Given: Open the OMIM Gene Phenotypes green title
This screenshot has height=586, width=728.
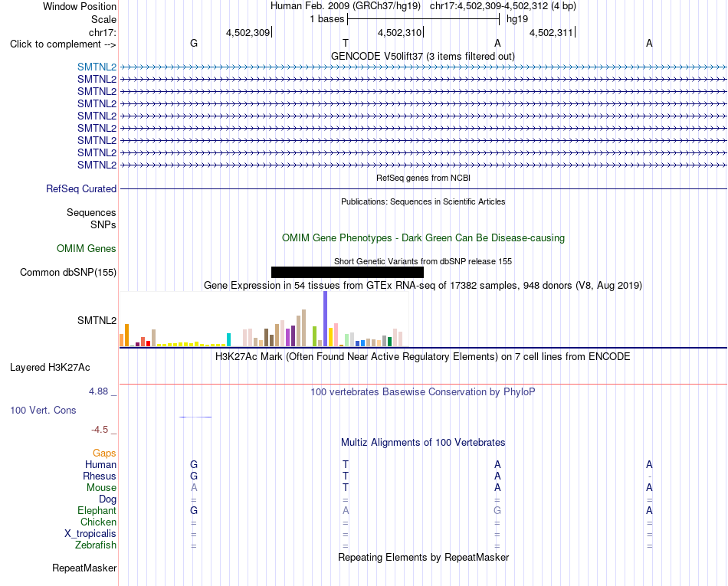Looking at the screenshot, I should coord(423,237).
